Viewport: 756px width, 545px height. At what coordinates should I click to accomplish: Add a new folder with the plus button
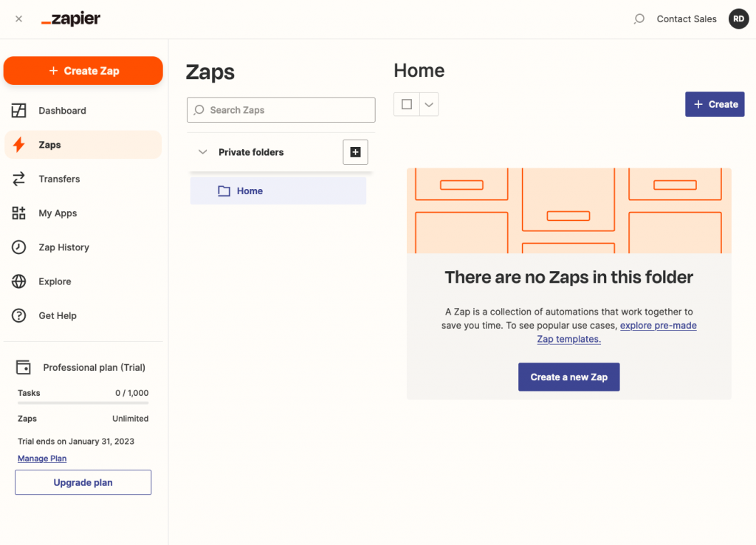[355, 152]
